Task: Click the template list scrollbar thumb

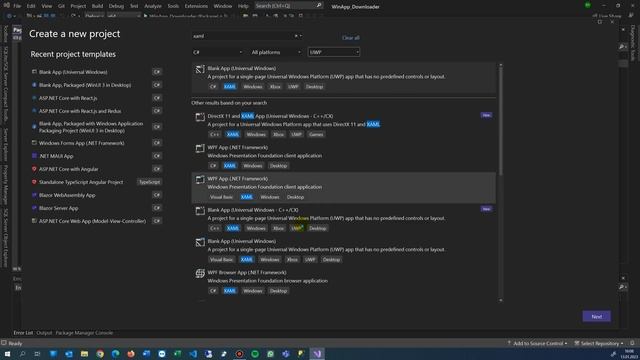Action: 501,122
